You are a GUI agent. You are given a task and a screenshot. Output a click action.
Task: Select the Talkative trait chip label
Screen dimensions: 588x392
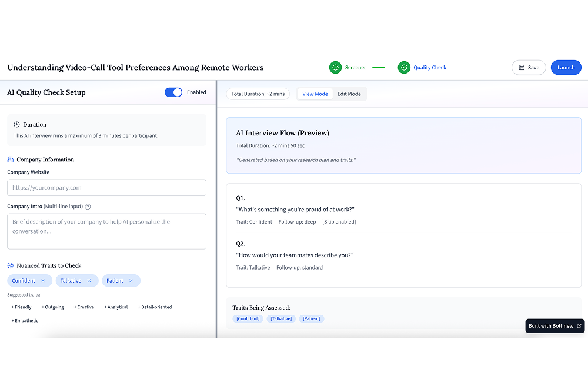coord(71,281)
